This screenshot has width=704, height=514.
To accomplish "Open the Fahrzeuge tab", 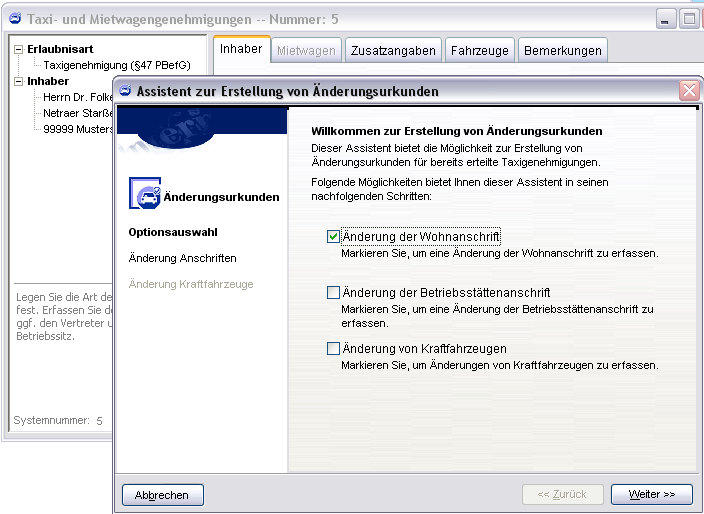I will (480, 50).
